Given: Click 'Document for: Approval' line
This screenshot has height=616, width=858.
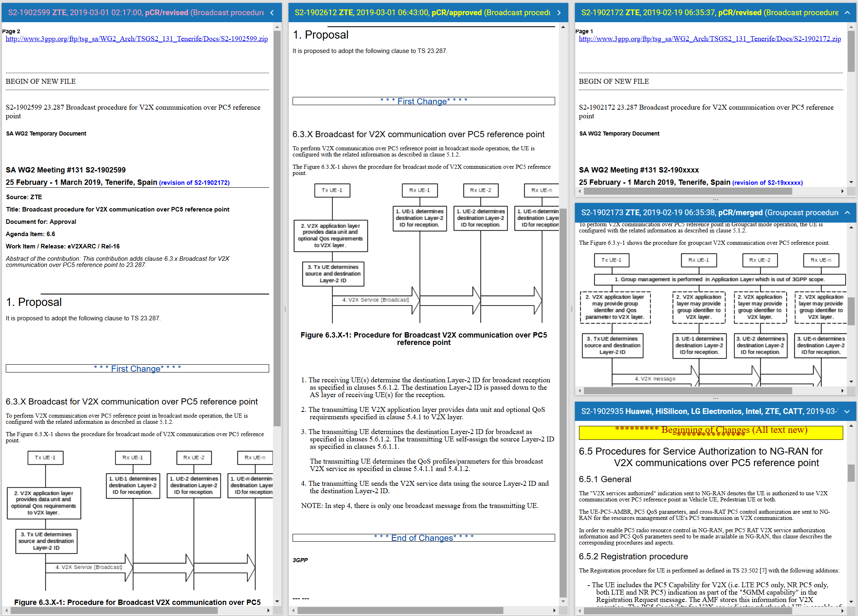Looking at the screenshot, I should tap(41, 222).
